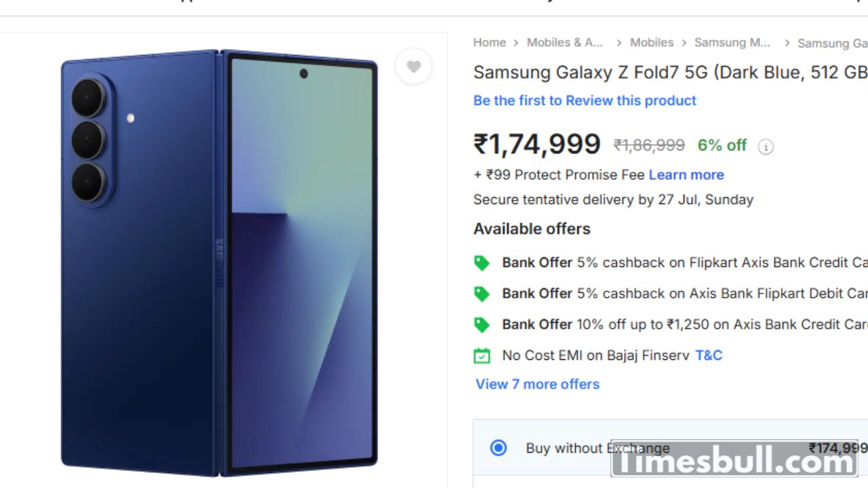Click the wishlist heart icon
Screen dimensions: 868x488
(x=414, y=66)
